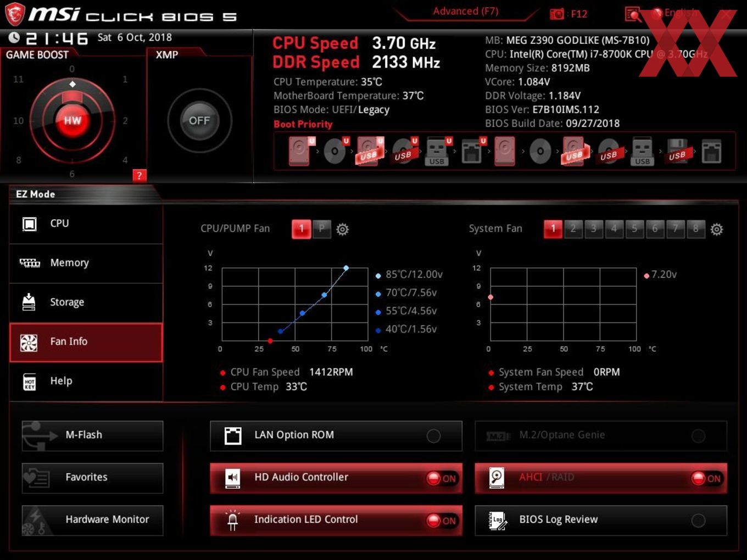Click the System Fan 7.20v curve point
747x560 pixels.
coord(490,297)
